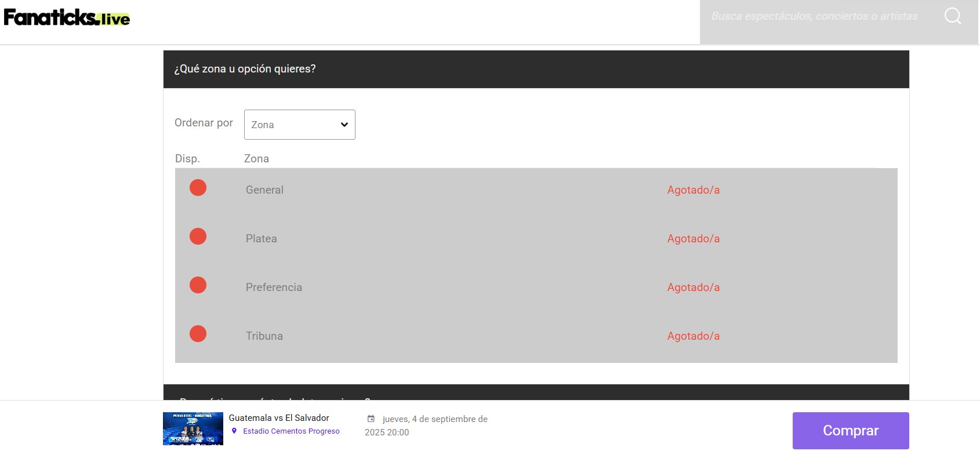Click the Fanaticks.live logo
Viewport: 980px width, 458px height.
click(67, 17)
